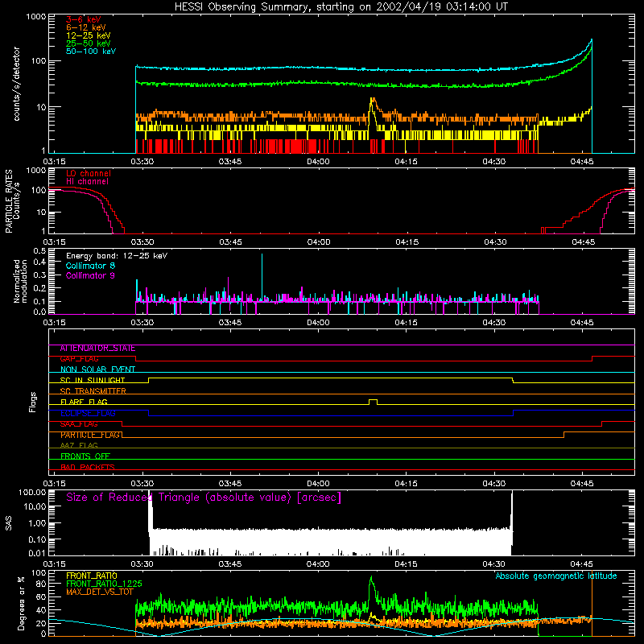Click the SC_IN_SUNLIGHT flag label
Viewport: 644px width, 644px height.
(93, 380)
